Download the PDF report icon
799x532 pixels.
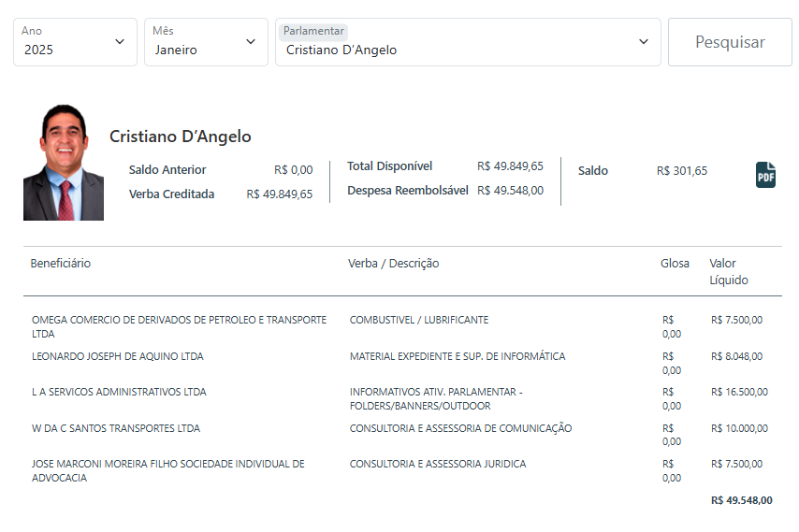(x=765, y=175)
